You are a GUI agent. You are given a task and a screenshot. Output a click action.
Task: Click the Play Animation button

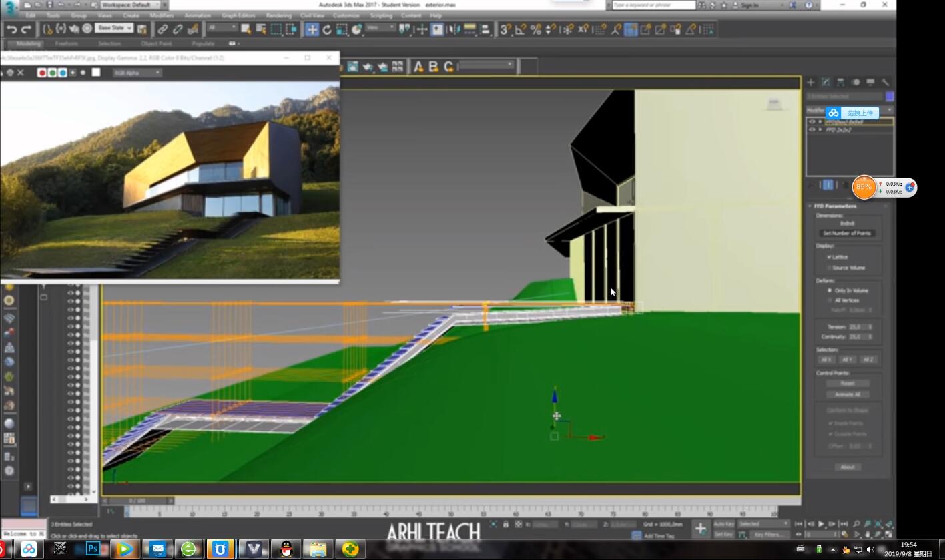pos(821,524)
